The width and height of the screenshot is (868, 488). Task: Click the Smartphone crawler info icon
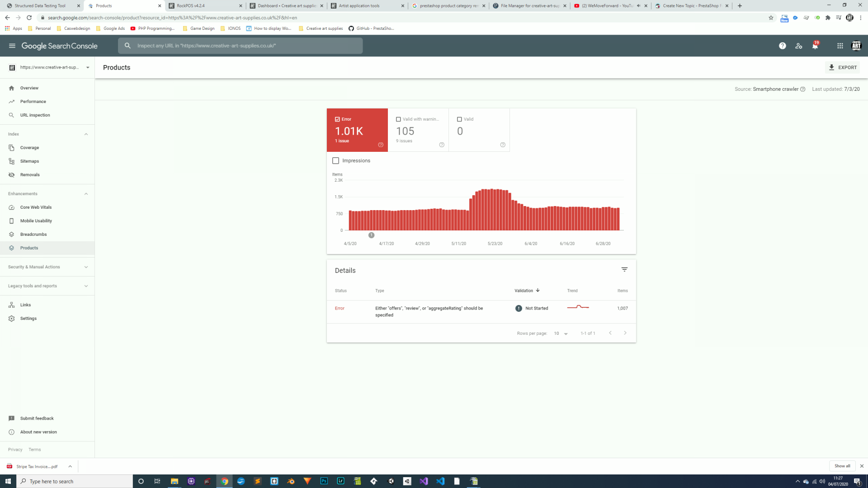click(803, 89)
